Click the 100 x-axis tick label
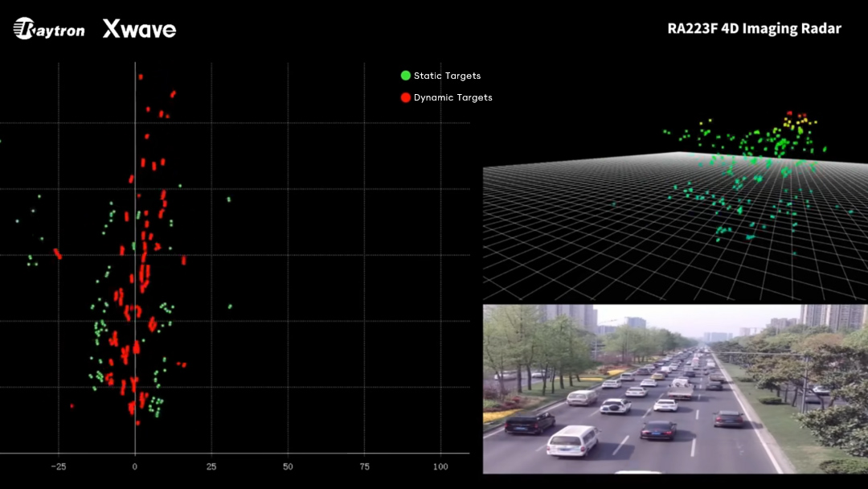Viewport: 868px width, 489px height. pos(440,466)
